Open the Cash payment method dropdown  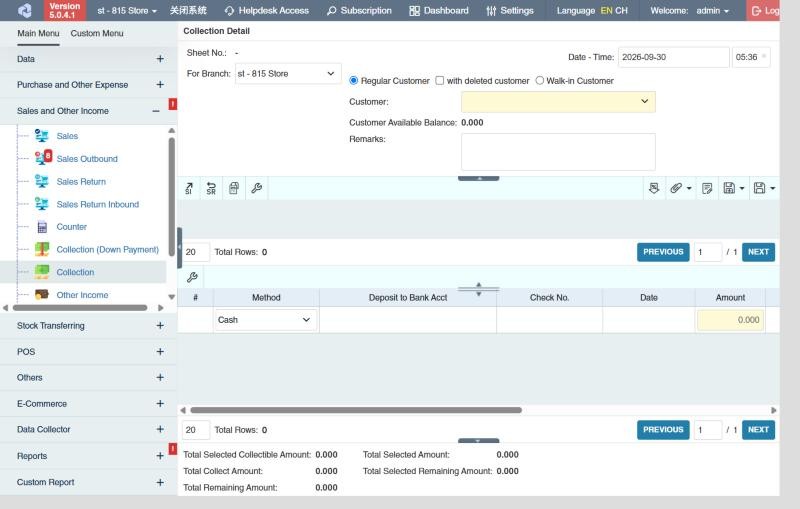click(265, 320)
